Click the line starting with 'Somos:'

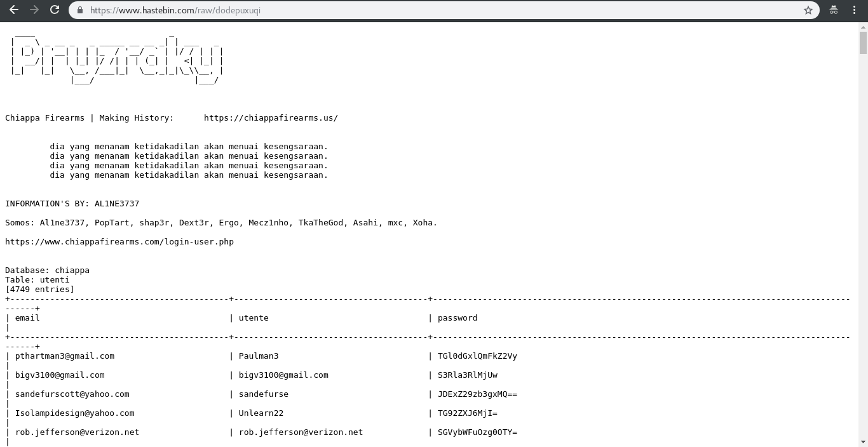(221, 223)
